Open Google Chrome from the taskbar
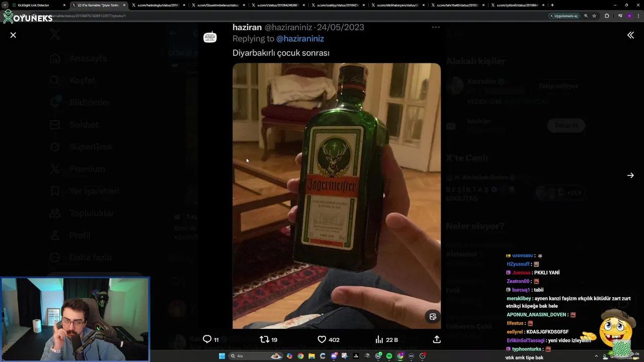Screen dimensions: 644x362 300,356
